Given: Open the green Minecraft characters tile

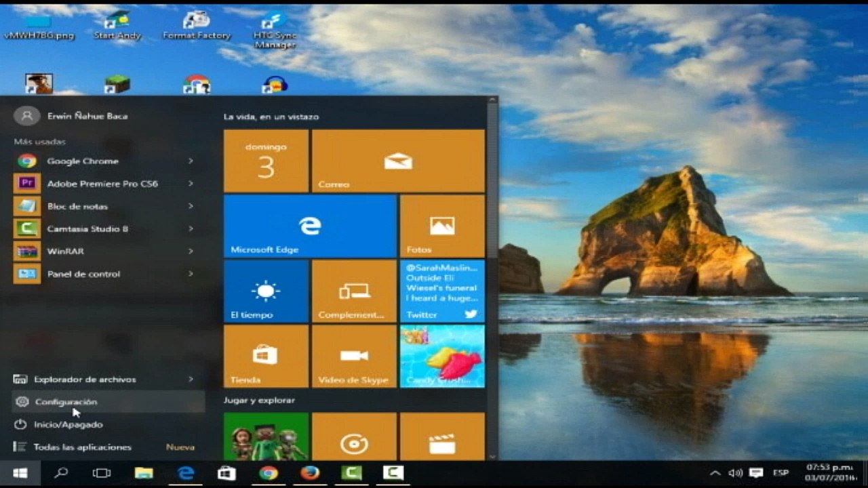Looking at the screenshot, I should [266, 436].
